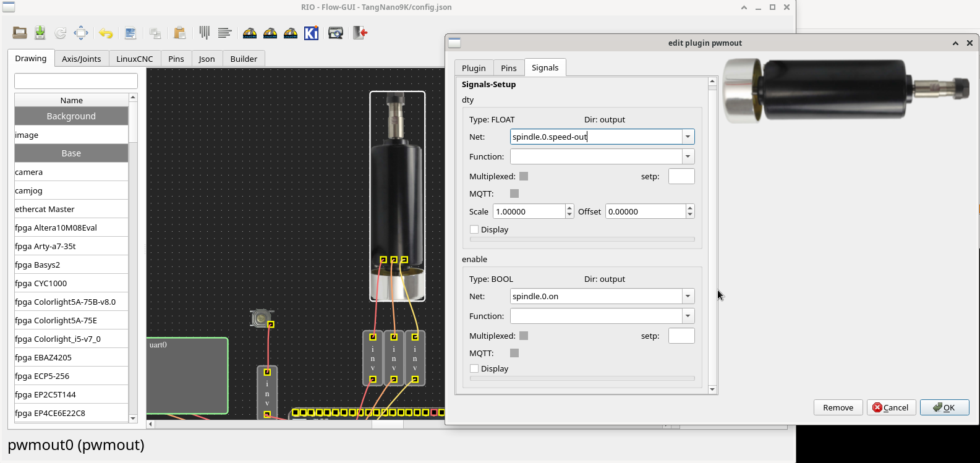Toggle Multiplexed checkbox for enable signal

click(x=524, y=336)
